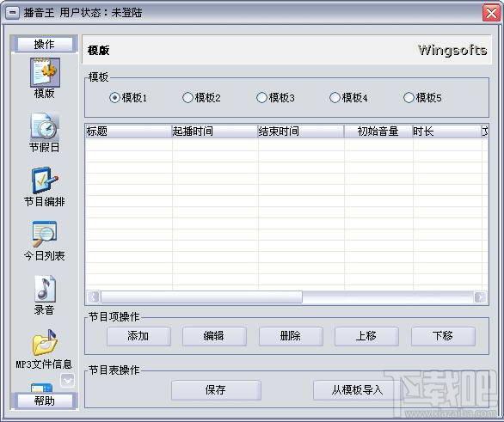504x422 pixels.
Task: Open the 节假日 holiday icon
Action: pyautogui.click(x=45, y=125)
